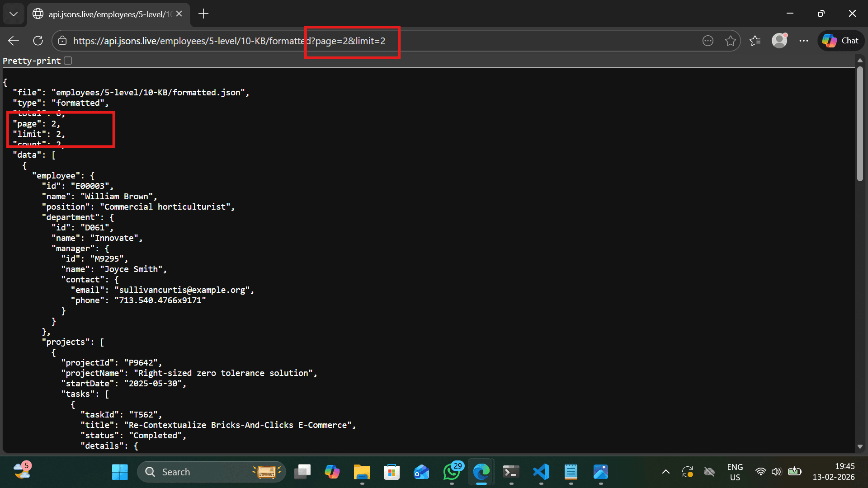
Task: Open the weather widget on the taskbar
Action: click(x=22, y=471)
